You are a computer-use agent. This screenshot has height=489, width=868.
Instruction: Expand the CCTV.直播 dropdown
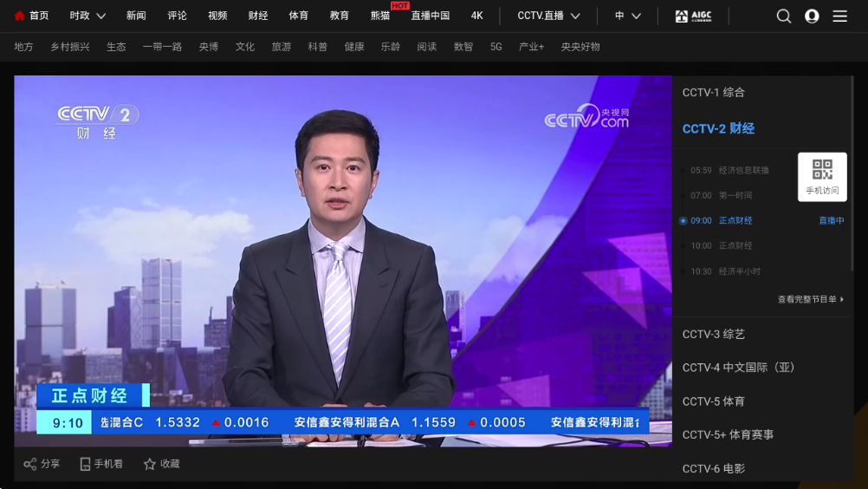[548, 16]
